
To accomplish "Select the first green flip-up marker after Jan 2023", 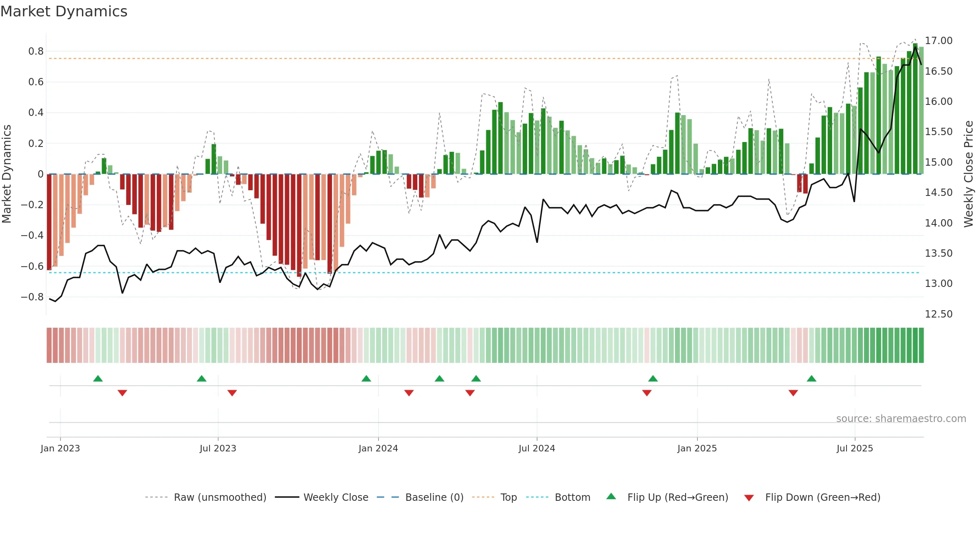I will click(x=98, y=378).
